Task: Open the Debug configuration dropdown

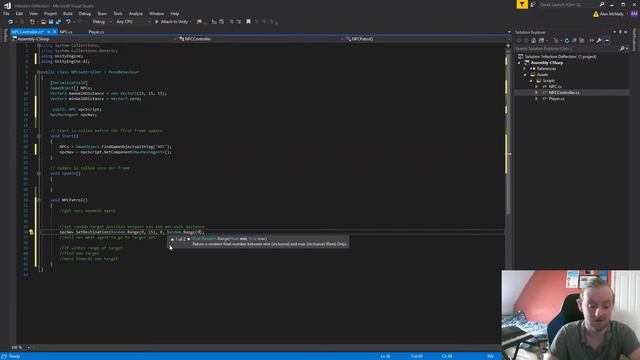Action: point(101,22)
